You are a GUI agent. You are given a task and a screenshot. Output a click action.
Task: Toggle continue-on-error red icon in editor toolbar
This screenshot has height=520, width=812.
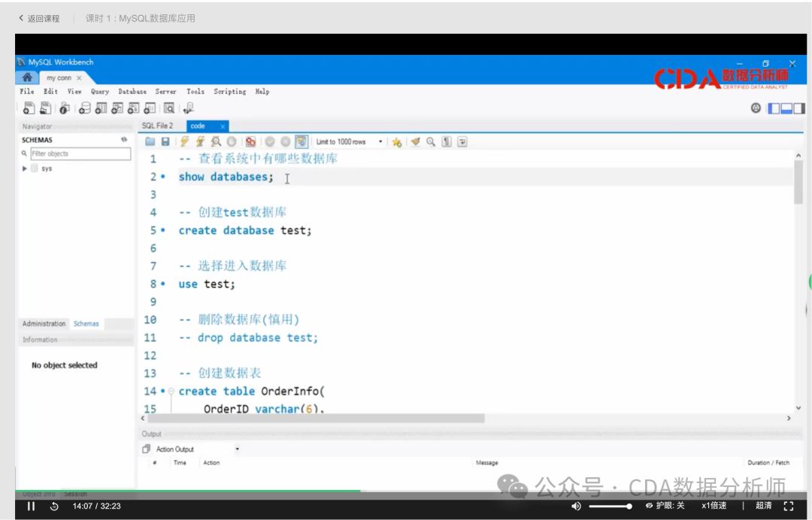(250, 141)
